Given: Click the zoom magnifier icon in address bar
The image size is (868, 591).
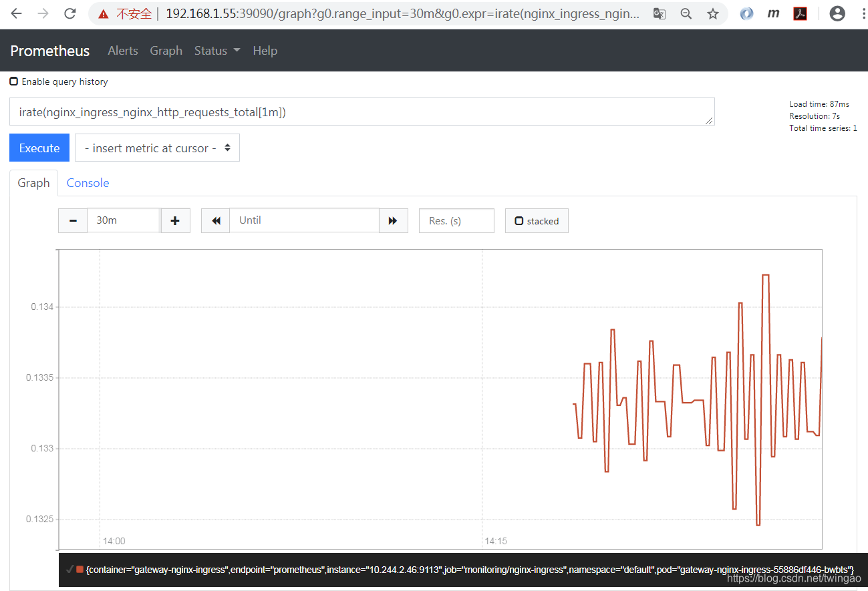Looking at the screenshot, I should [686, 13].
